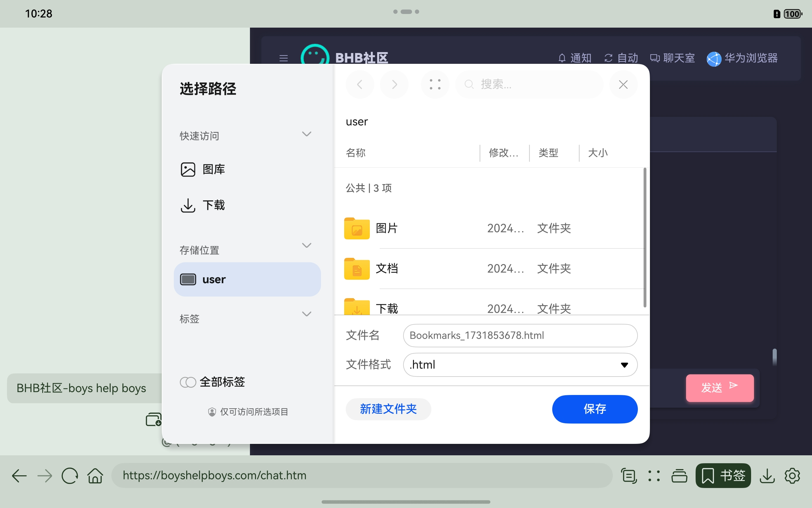Viewport: 812px width, 508px height.
Task: Select BHB社区-boys help boys bookmark entry
Action: pyautogui.click(x=85, y=388)
